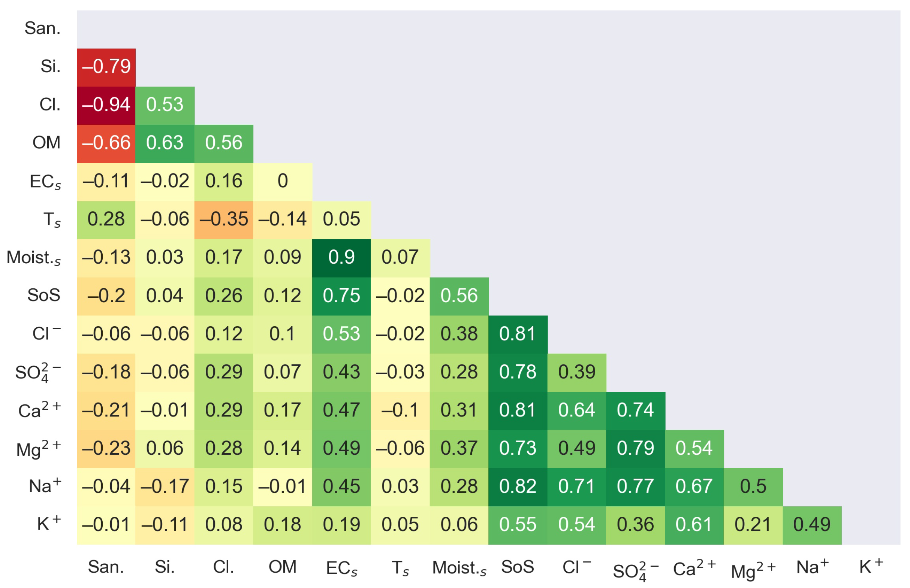Select the 0.5 cell in the Na+ row
The image size is (910, 588).
753,487
